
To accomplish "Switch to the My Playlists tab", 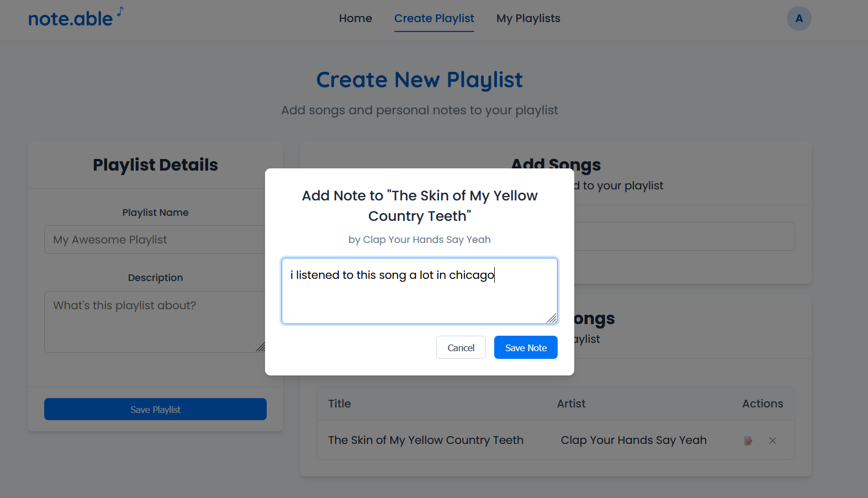I will (528, 18).
